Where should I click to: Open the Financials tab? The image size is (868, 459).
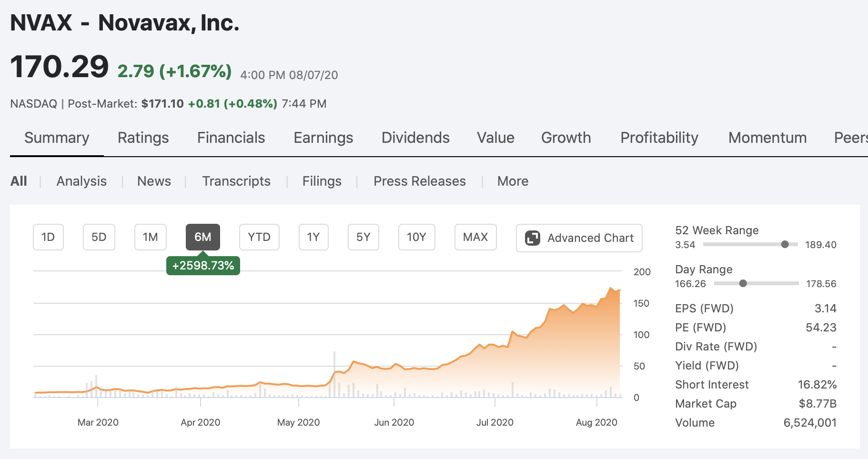[231, 138]
